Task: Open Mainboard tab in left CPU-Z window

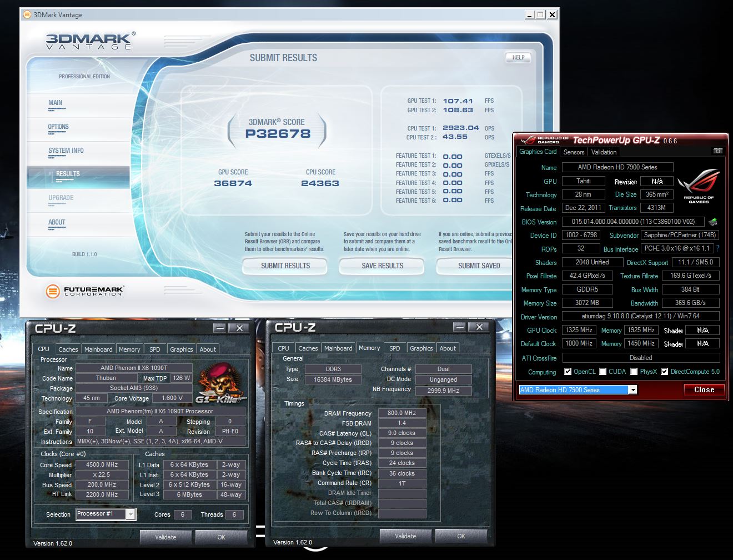Action: pos(98,349)
